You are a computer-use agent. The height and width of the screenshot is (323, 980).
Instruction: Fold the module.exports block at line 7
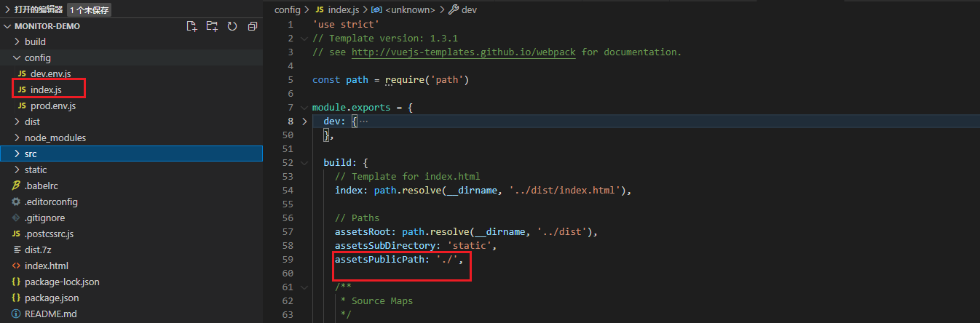point(304,108)
